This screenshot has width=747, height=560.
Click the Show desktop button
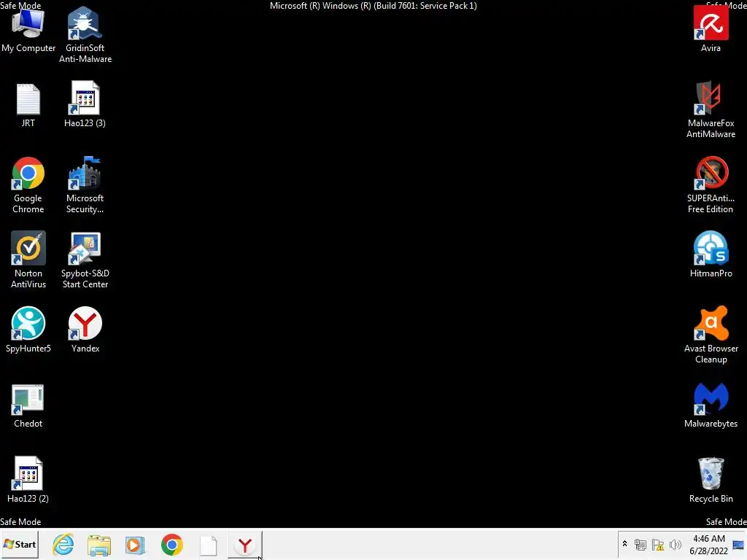[x=739, y=544]
